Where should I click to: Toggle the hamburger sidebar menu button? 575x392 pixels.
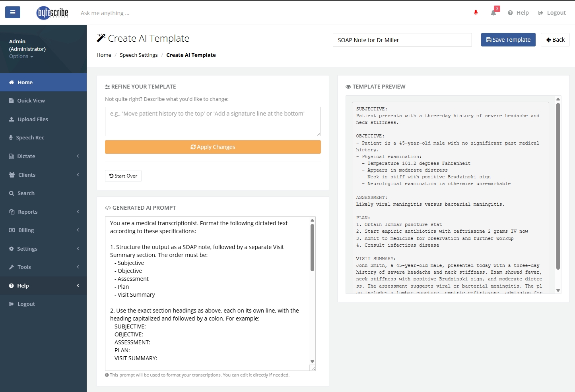click(13, 12)
